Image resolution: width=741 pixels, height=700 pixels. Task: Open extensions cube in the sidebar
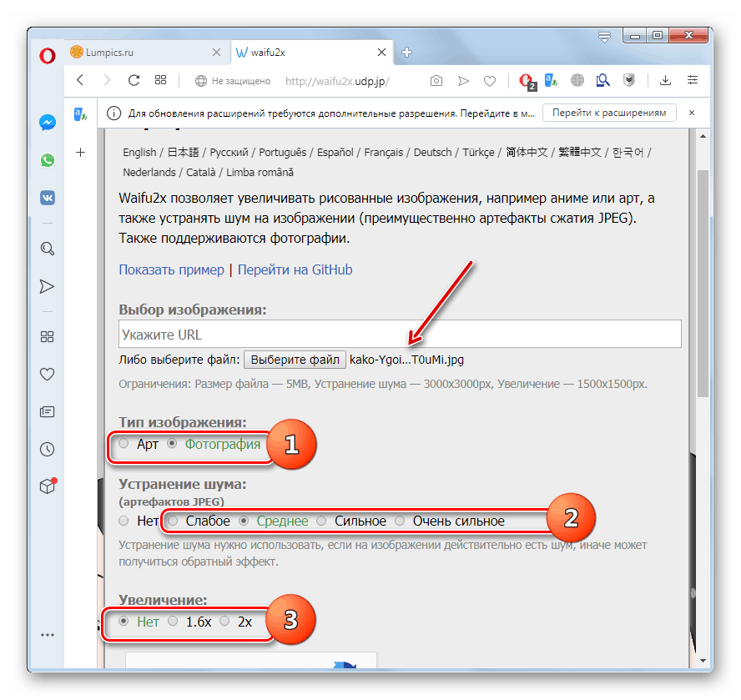pyautogui.click(x=48, y=486)
